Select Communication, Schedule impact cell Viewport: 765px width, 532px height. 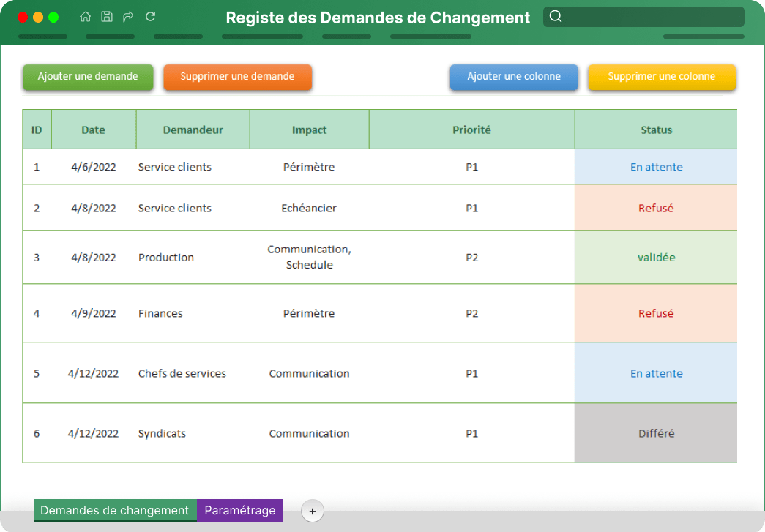coord(310,257)
